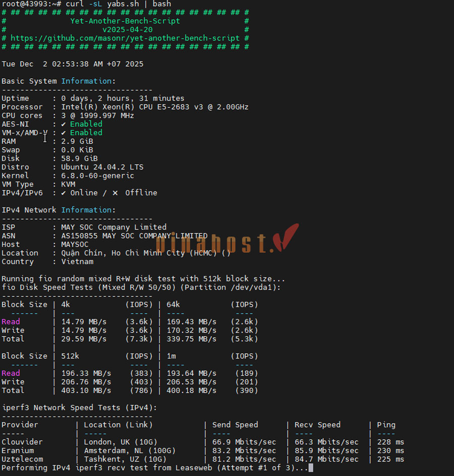Select the Intel Xeon E5-2683 v3 processor value
454x476 pixels.
click(x=154, y=107)
